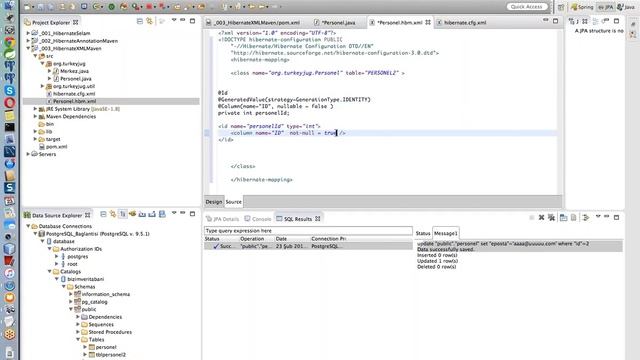The height and width of the screenshot is (360, 640).
Task: Expand the Servers node
Action: (28, 154)
